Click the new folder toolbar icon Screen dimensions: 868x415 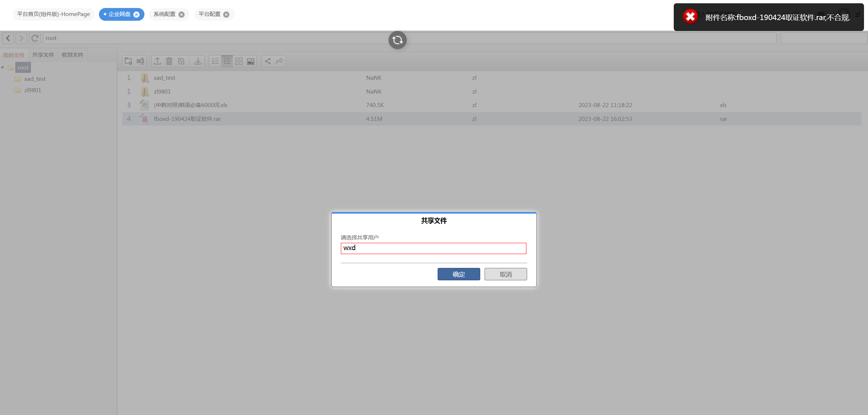click(x=128, y=61)
